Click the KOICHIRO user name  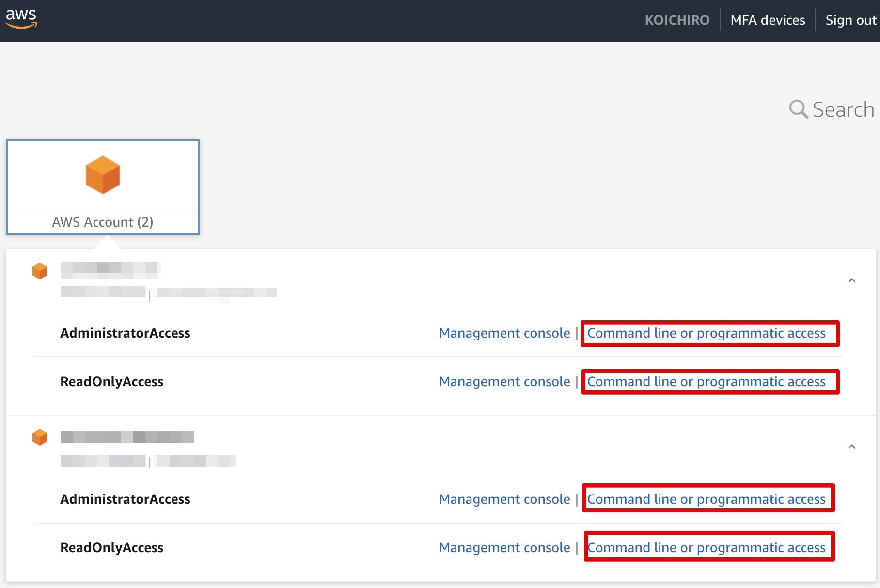677,20
